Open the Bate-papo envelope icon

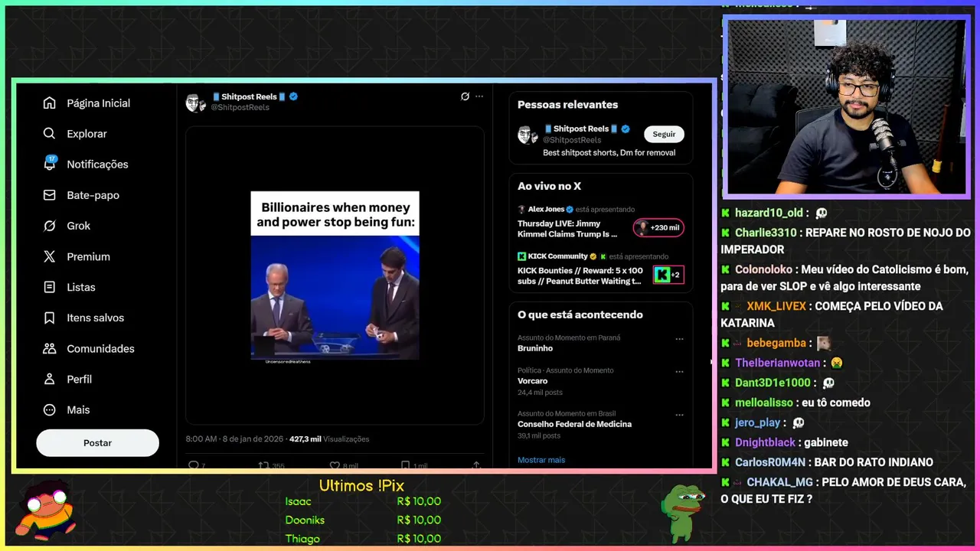50,195
